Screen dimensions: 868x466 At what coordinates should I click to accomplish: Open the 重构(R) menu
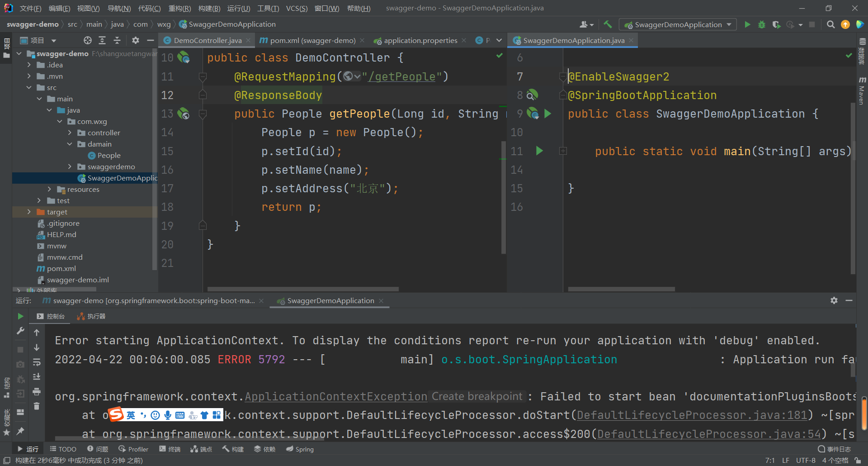click(x=179, y=8)
